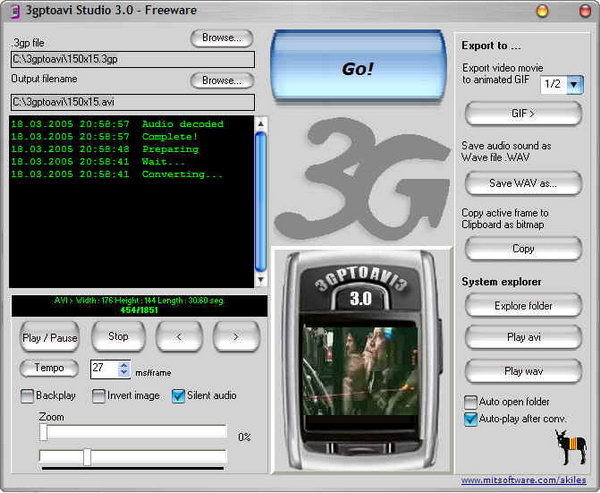This screenshot has width=600, height=493.
Task: Click the video preview on phone screen
Action: (x=360, y=371)
